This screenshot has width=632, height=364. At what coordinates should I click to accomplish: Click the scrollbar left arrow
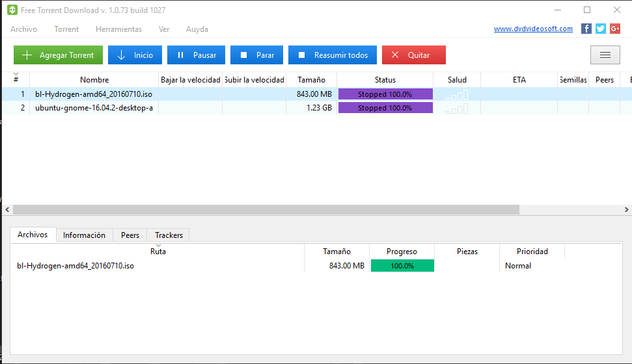7,209
